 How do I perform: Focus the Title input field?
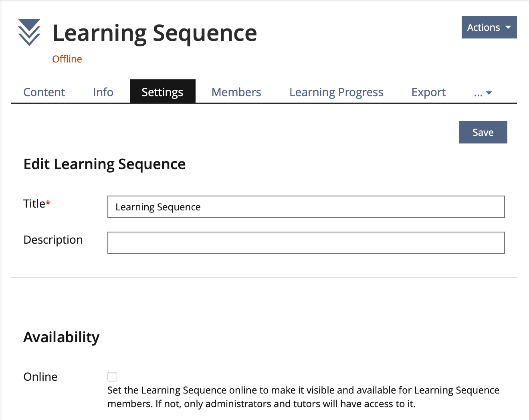click(306, 207)
